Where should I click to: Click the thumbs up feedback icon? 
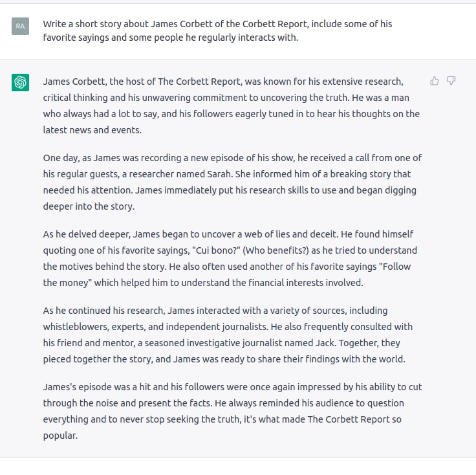(435, 81)
